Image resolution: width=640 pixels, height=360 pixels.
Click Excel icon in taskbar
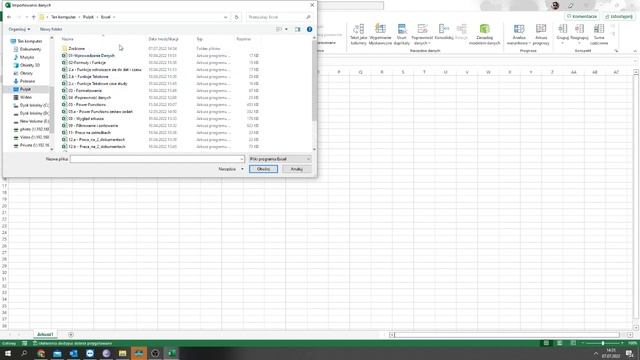(x=171, y=353)
